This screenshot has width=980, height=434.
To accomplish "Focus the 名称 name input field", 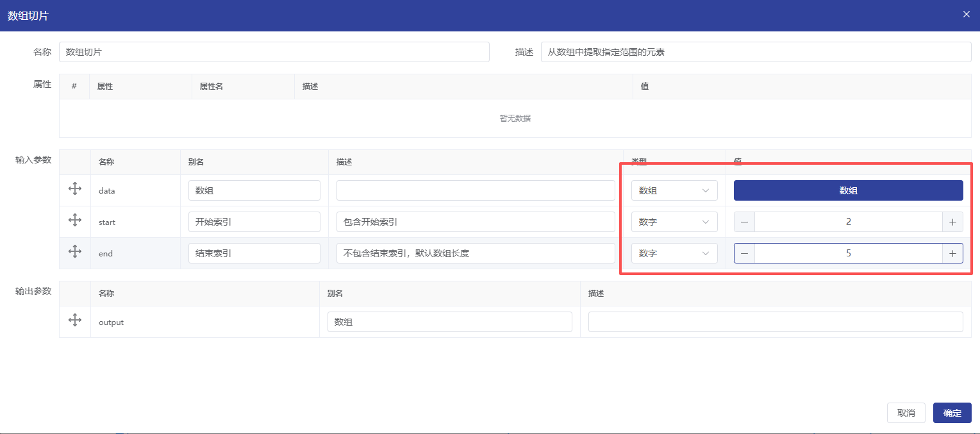I will coord(274,52).
